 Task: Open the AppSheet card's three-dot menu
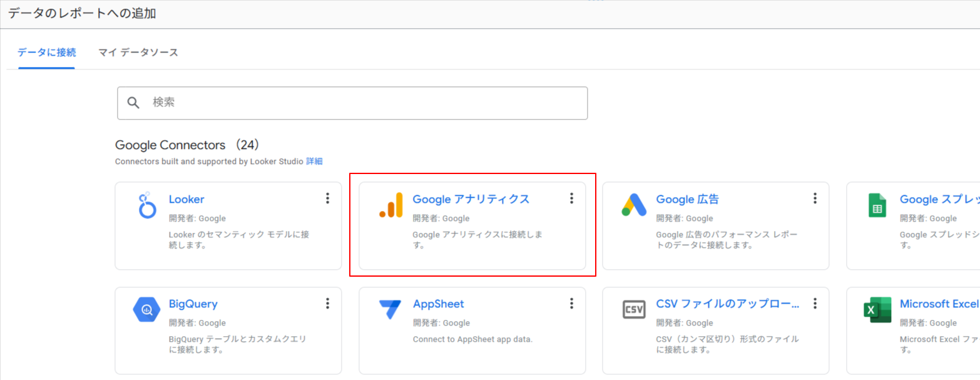click(571, 304)
